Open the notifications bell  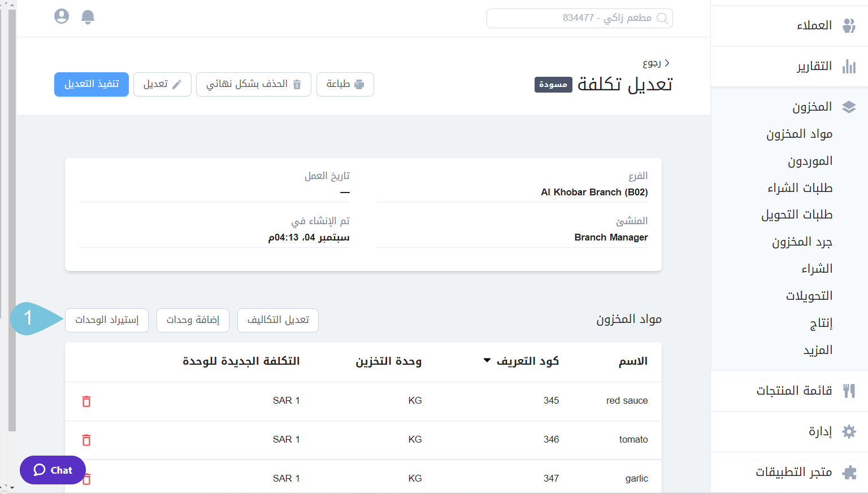(88, 17)
